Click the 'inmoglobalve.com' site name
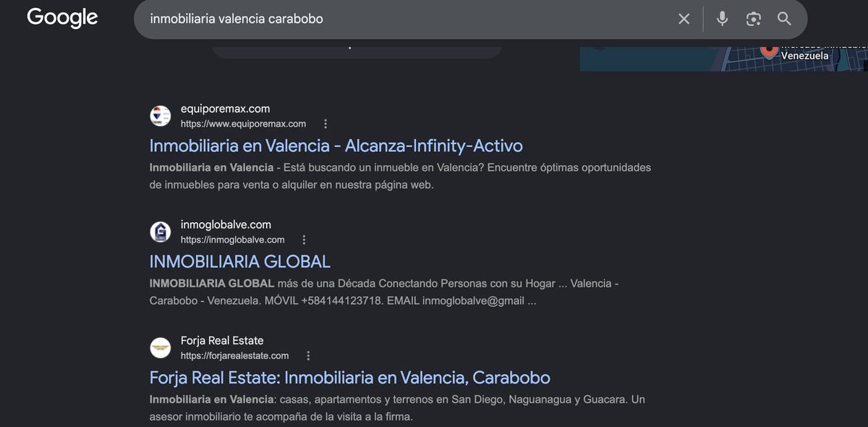The height and width of the screenshot is (427, 868). (226, 224)
